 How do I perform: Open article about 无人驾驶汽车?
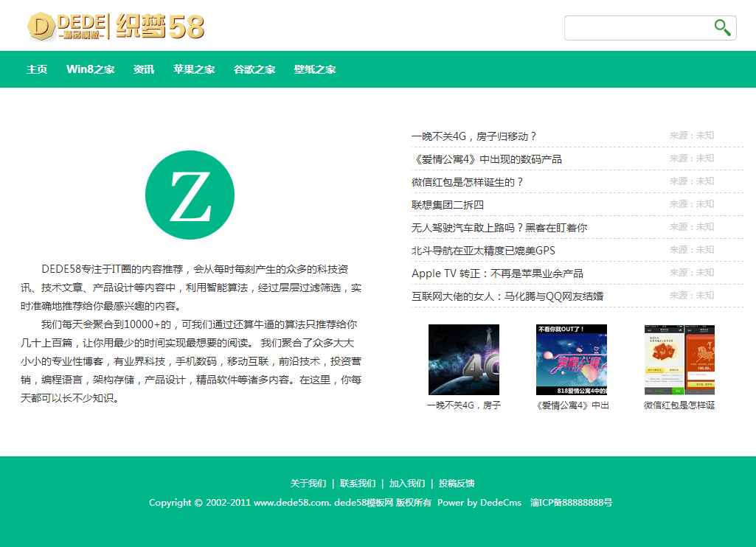499,228
